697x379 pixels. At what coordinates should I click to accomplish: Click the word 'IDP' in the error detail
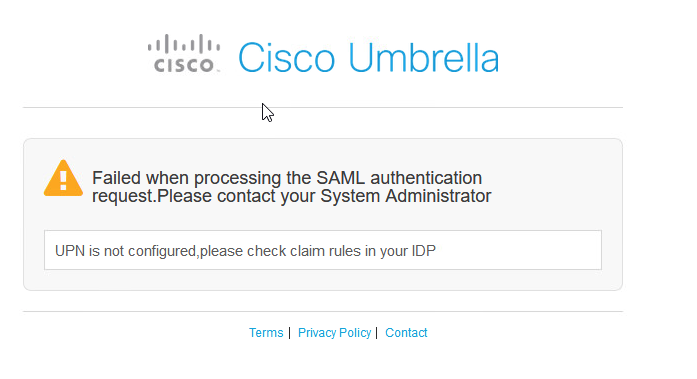pyautogui.click(x=423, y=251)
